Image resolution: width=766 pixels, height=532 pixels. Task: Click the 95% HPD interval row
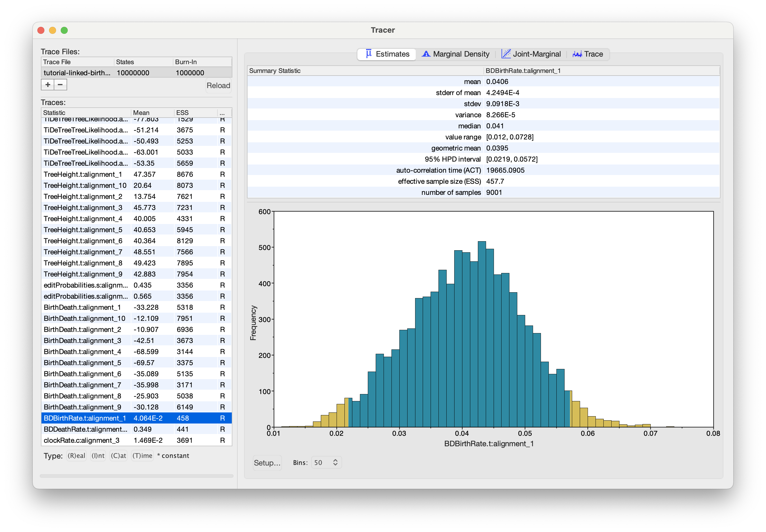[x=483, y=159]
